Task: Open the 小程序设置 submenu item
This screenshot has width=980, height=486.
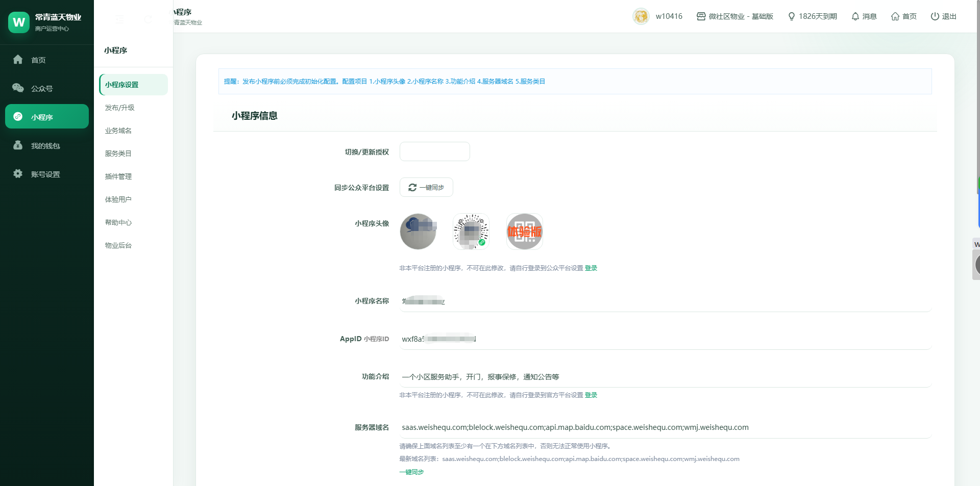Action: [134, 85]
